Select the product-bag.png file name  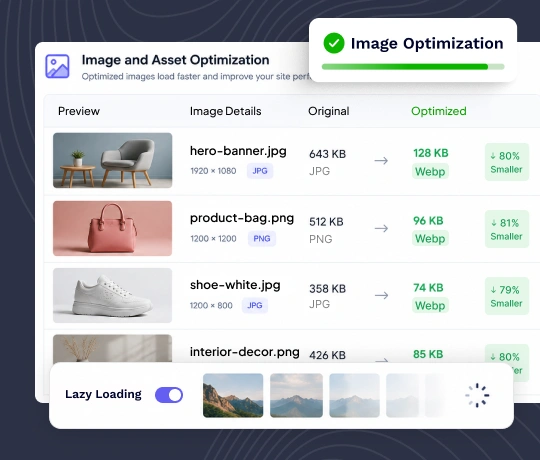pos(242,218)
